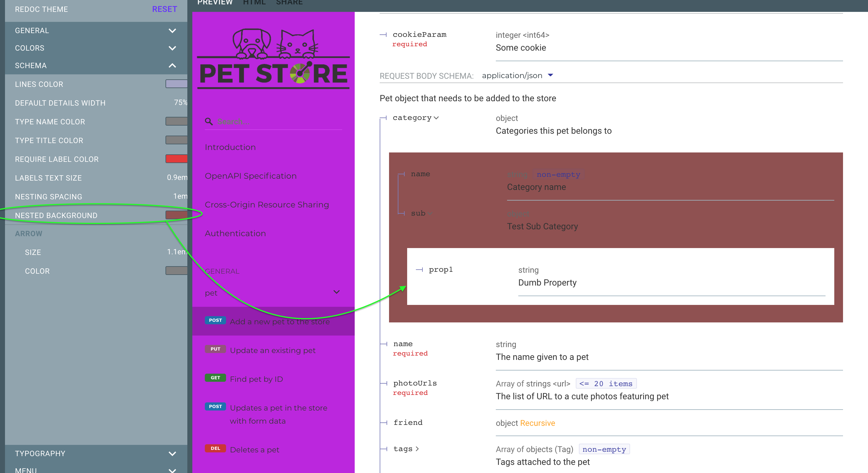The width and height of the screenshot is (868, 473).
Task: Click RESET to restore default theme
Action: pyautogui.click(x=165, y=9)
